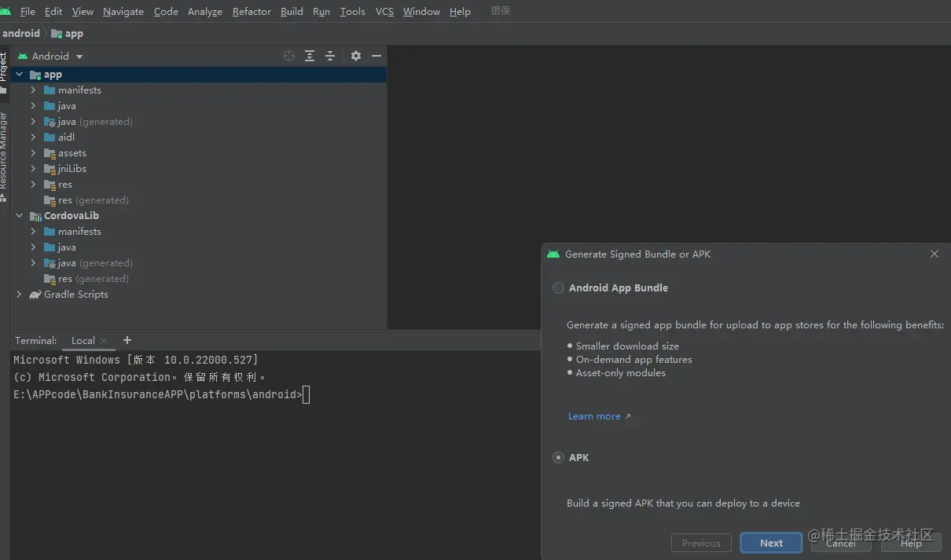Click the CordovaLib module icon
This screenshot has width=951, height=560.
(x=35, y=216)
